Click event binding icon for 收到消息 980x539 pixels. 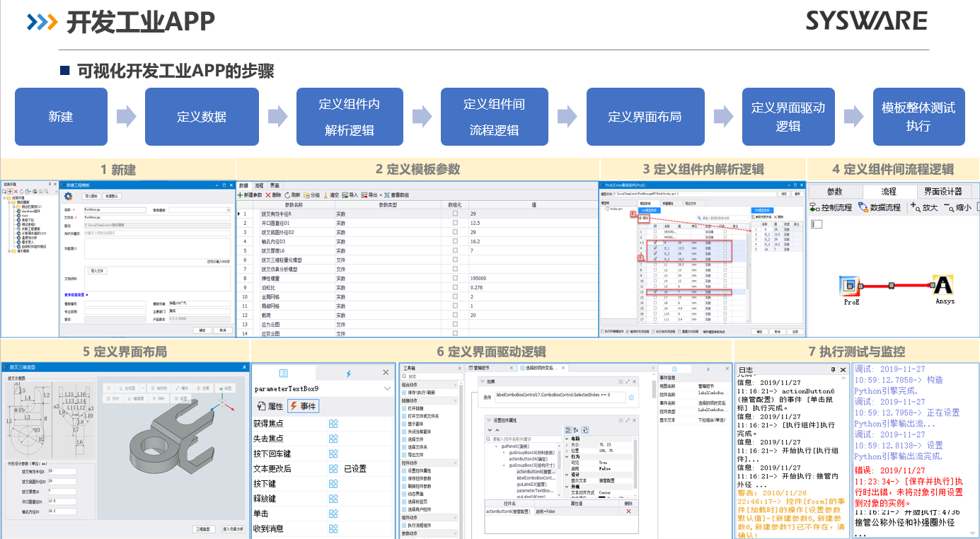pos(333,528)
